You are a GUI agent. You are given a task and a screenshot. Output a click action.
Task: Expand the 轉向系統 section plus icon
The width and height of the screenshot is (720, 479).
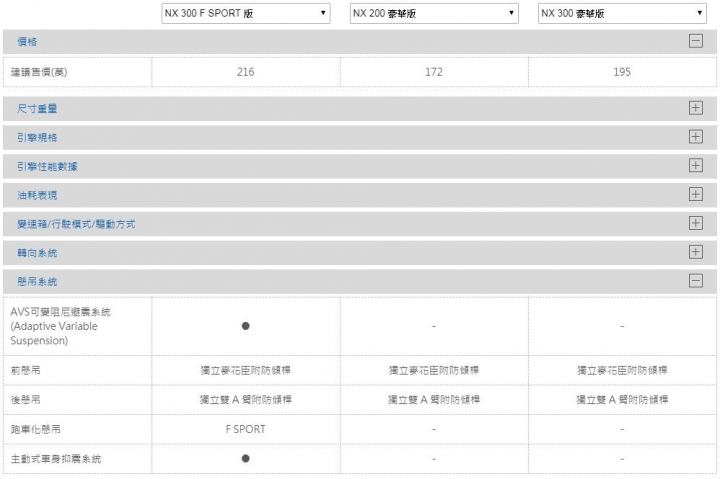(x=696, y=252)
